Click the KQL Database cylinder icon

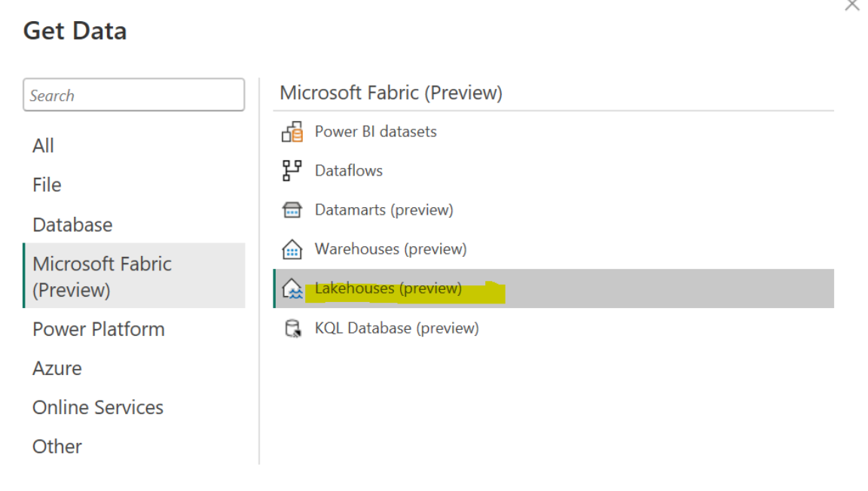click(x=292, y=328)
